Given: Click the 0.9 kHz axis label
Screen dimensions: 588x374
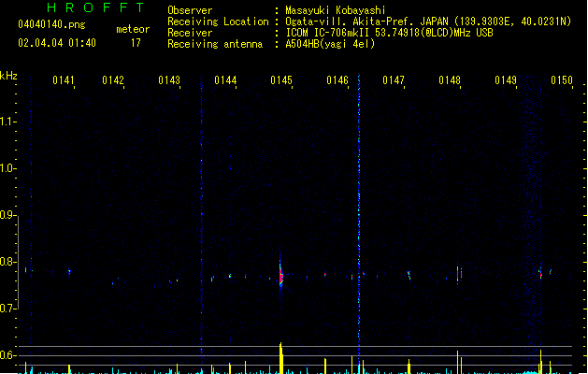Looking at the screenshot, I should point(7,215).
